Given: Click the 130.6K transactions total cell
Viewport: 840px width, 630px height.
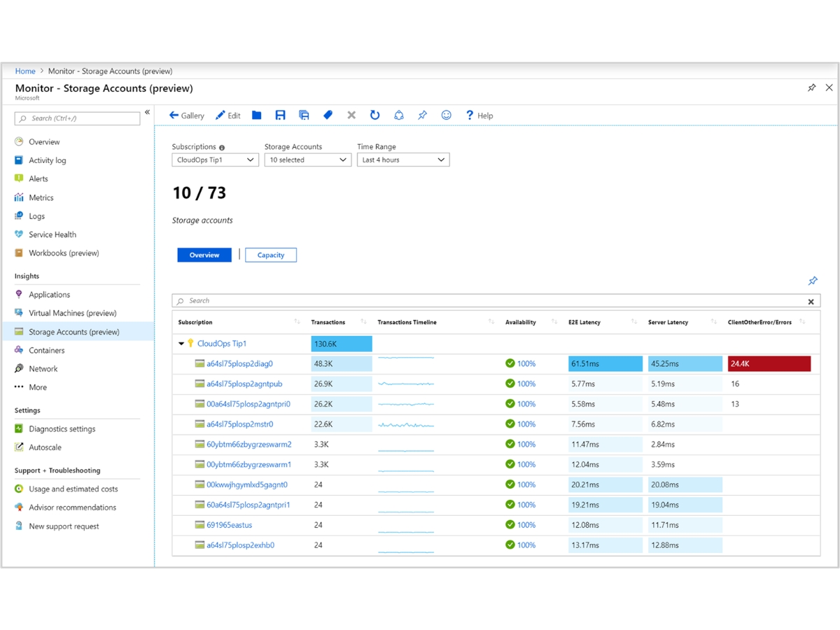Looking at the screenshot, I should 342,344.
